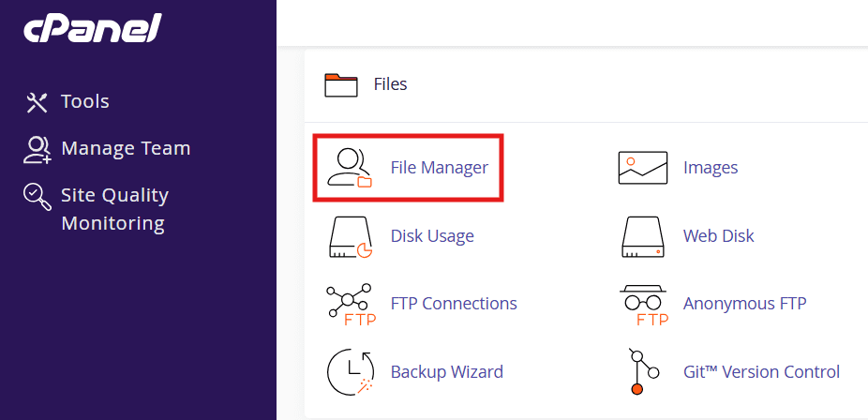Screen dimensions: 868x420
Task: Click the Backup Wizard clock icon
Action: click(350, 371)
